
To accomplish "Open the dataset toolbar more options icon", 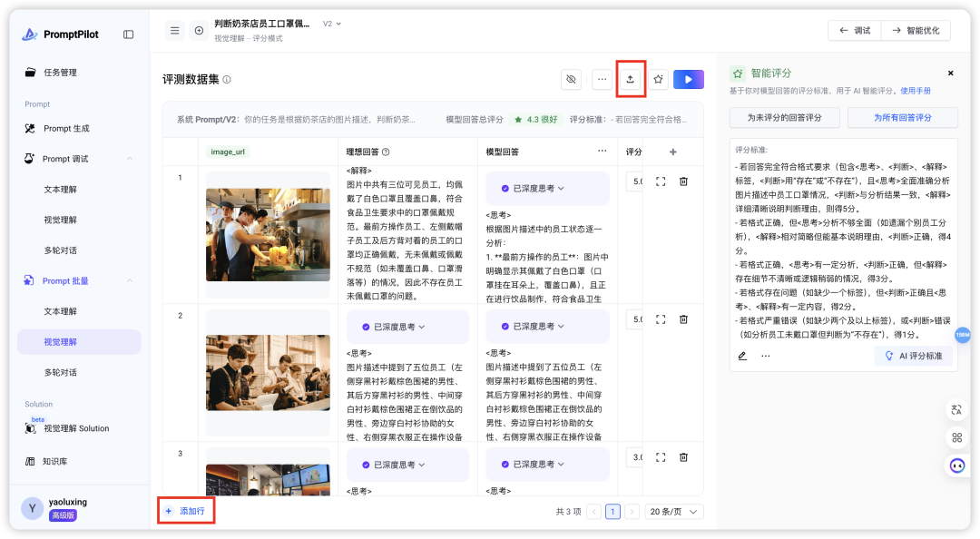I will point(602,80).
